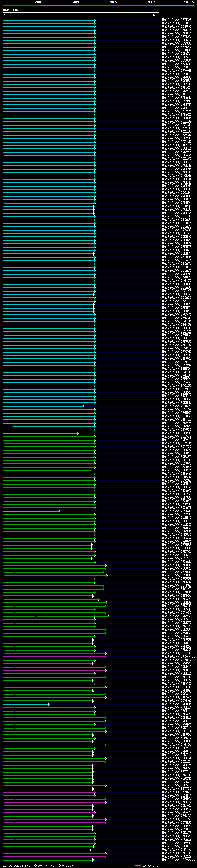Select hit label UniRef100_B9GMB4
This screenshot has width=197, height=868.
pos(177,704)
